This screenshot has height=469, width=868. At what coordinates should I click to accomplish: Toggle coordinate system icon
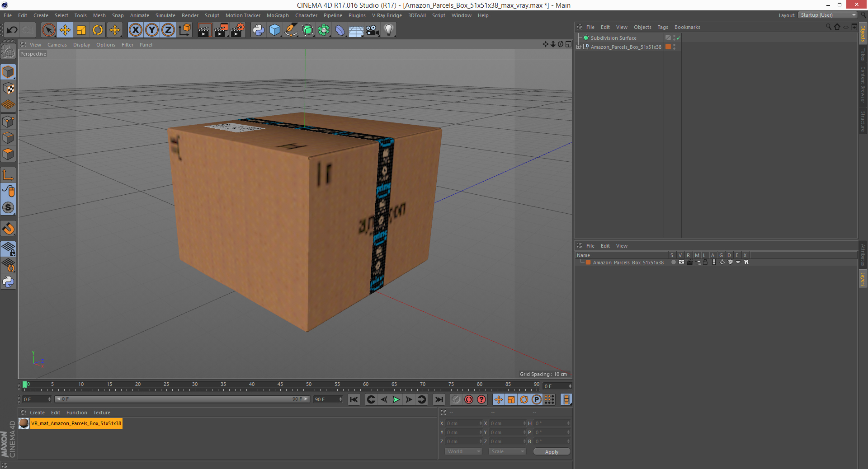(184, 30)
